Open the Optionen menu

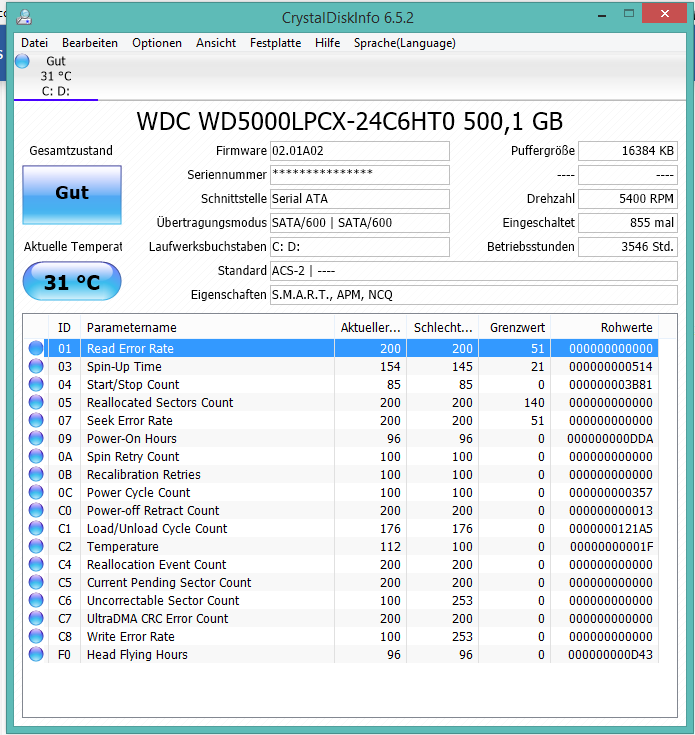pyautogui.click(x=157, y=43)
